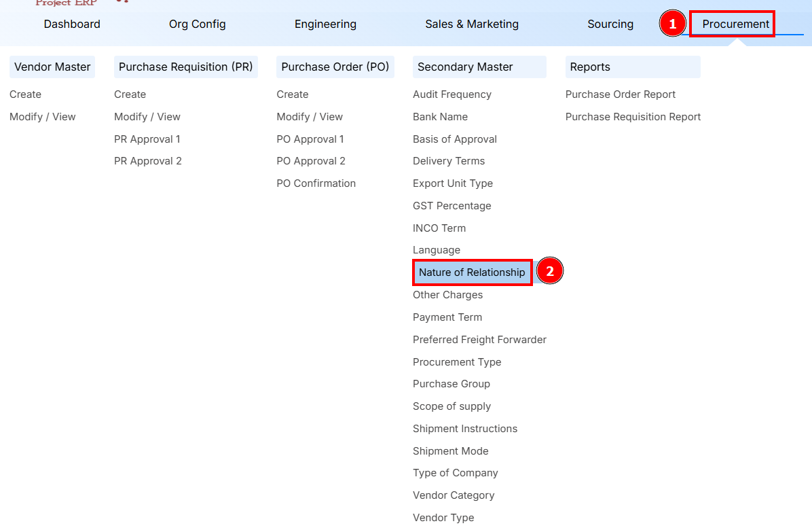The width and height of the screenshot is (812, 530).
Task: Open the Org Config menu
Action: click(x=197, y=24)
